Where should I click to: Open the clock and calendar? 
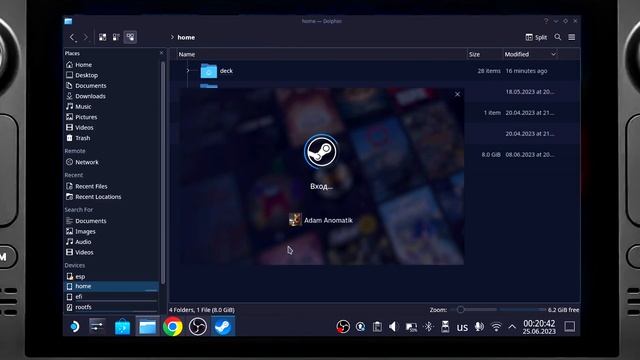[x=539, y=327]
